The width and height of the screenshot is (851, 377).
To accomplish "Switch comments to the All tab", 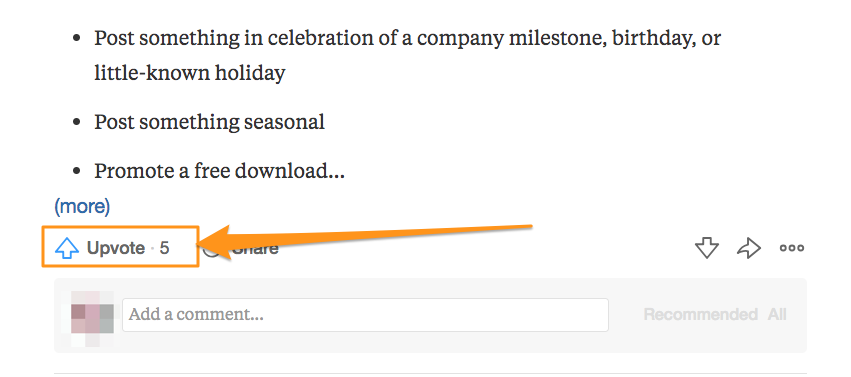I will pos(777,314).
